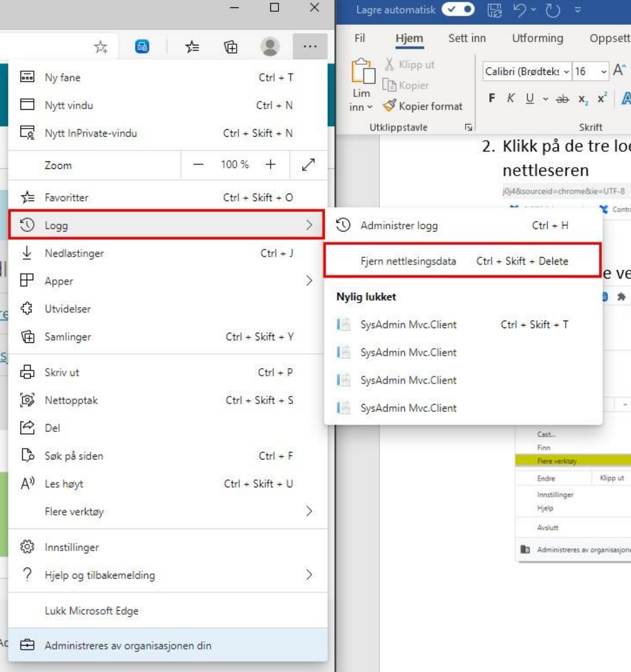The height and width of the screenshot is (672, 631).
Task: Click the Edge three-dots settings menu button
Action: (x=310, y=47)
